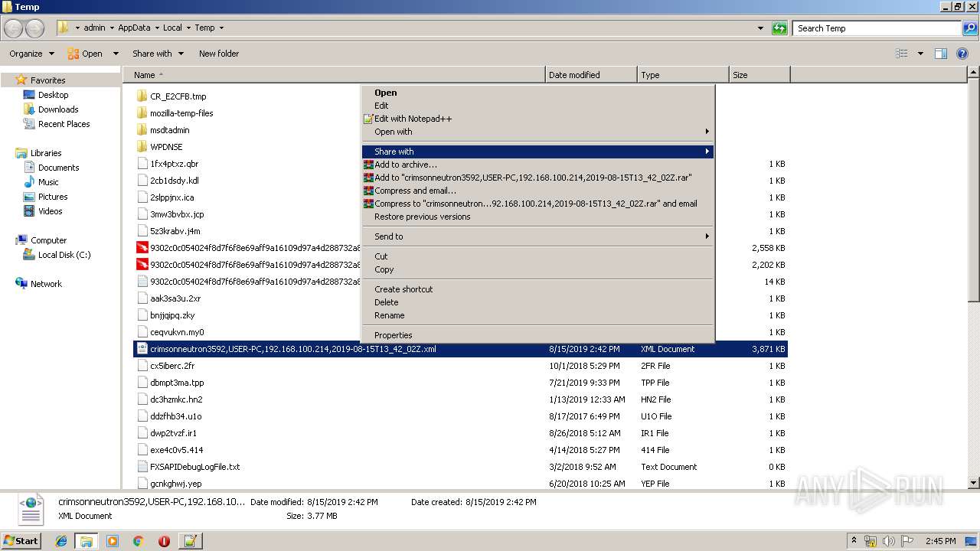The image size is (980, 551).
Task: Expand address bar history dropdown
Action: (760, 28)
